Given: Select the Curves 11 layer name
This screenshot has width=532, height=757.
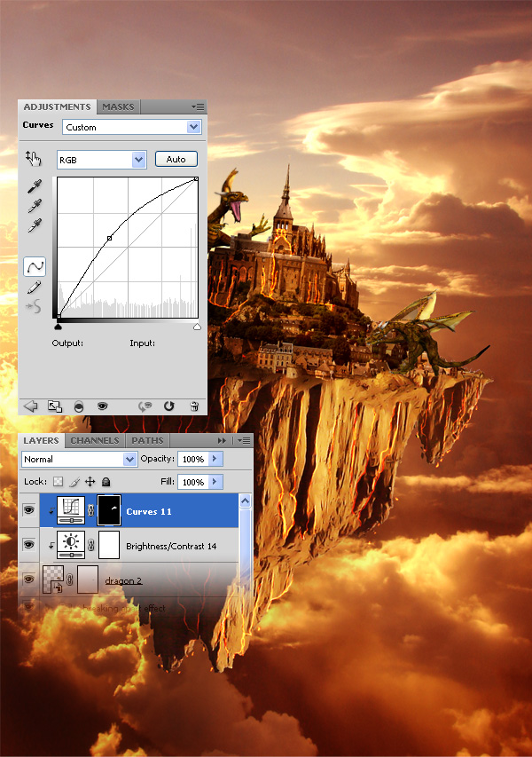Looking at the screenshot, I should [149, 511].
